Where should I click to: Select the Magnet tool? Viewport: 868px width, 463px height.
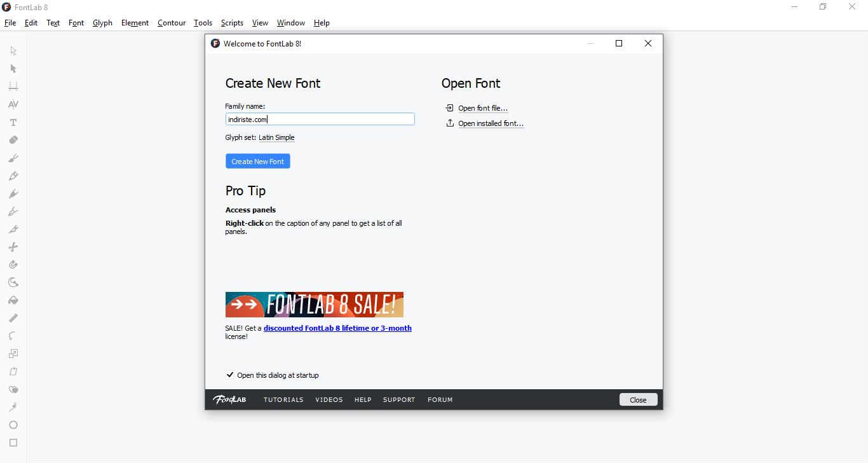click(13, 265)
